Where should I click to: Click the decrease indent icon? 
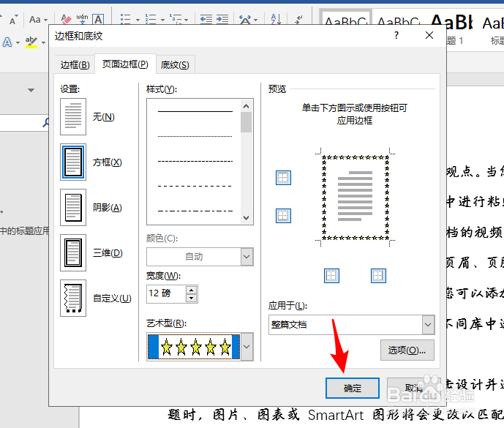click(206, 20)
